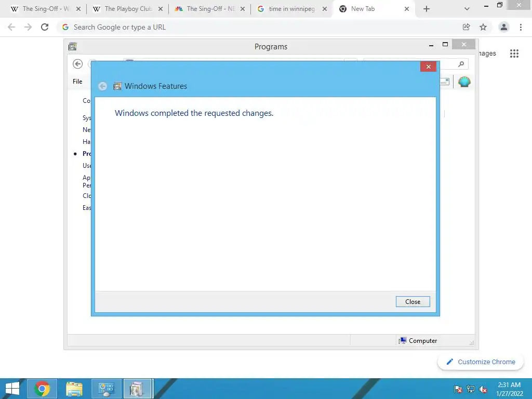Close The Playboy Club tab

tap(161, 9)
